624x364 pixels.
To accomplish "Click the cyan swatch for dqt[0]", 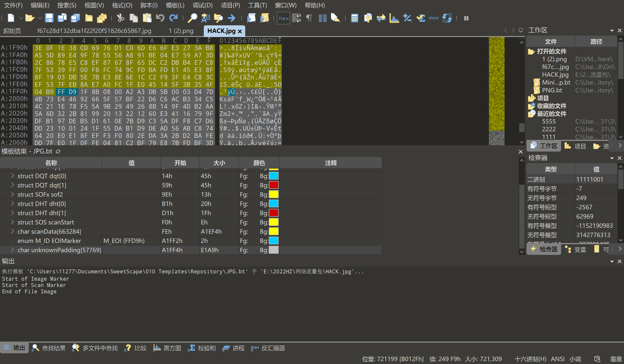I will pos(274,176).
